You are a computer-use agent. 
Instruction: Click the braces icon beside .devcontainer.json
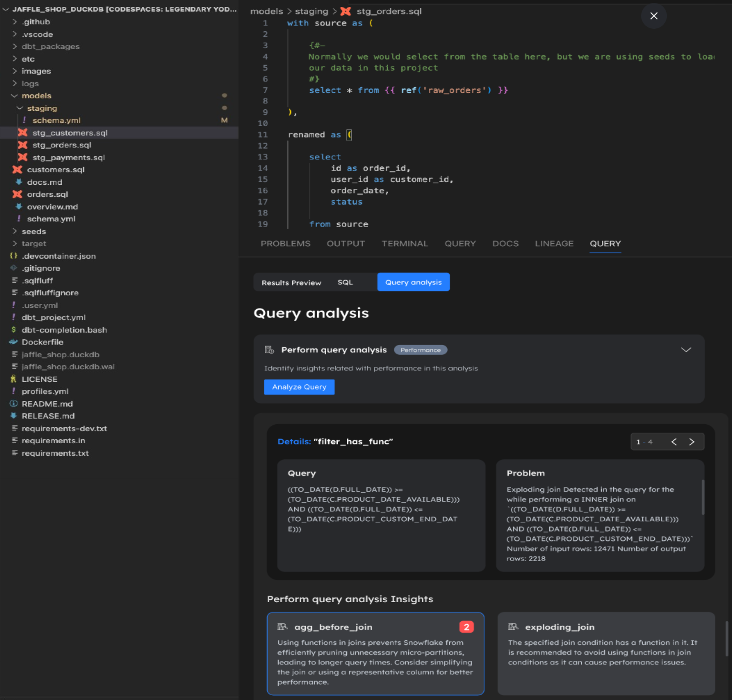[13, 256]
